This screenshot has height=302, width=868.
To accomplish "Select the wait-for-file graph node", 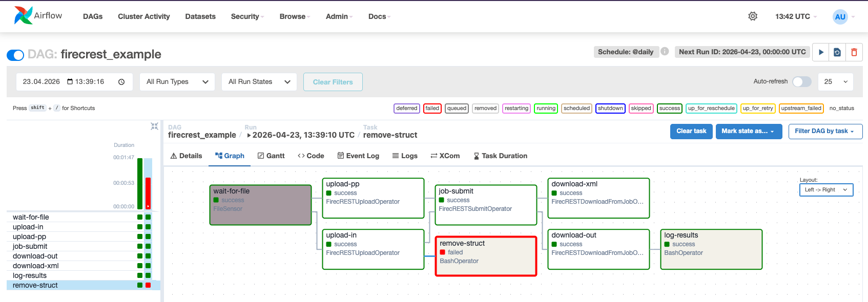I will [260, 205].
